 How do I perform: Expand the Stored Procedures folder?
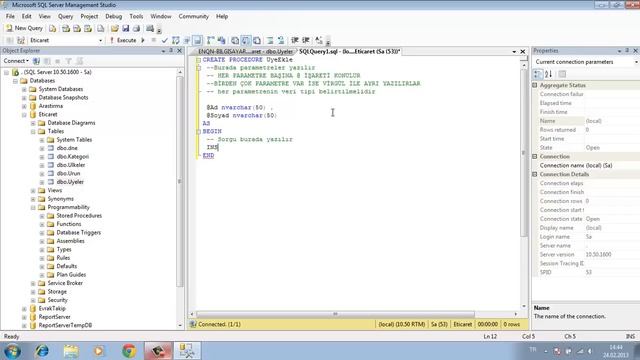(x=42, y=216)
